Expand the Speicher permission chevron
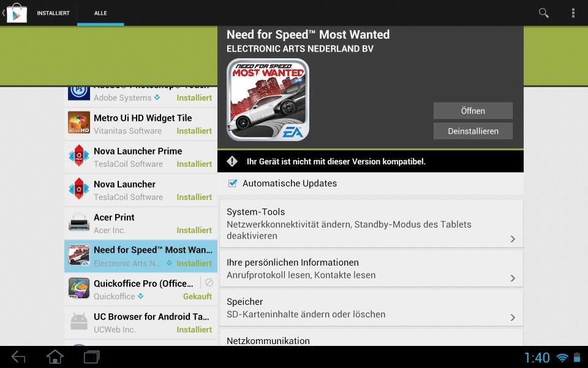This screenshot has width=588, height=368. pos(513,318)
